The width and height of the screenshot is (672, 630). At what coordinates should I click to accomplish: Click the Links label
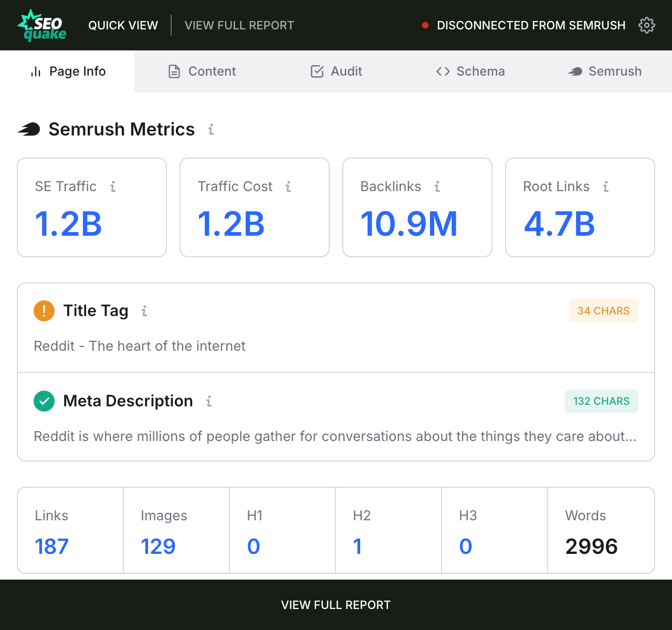click(51, 516)
